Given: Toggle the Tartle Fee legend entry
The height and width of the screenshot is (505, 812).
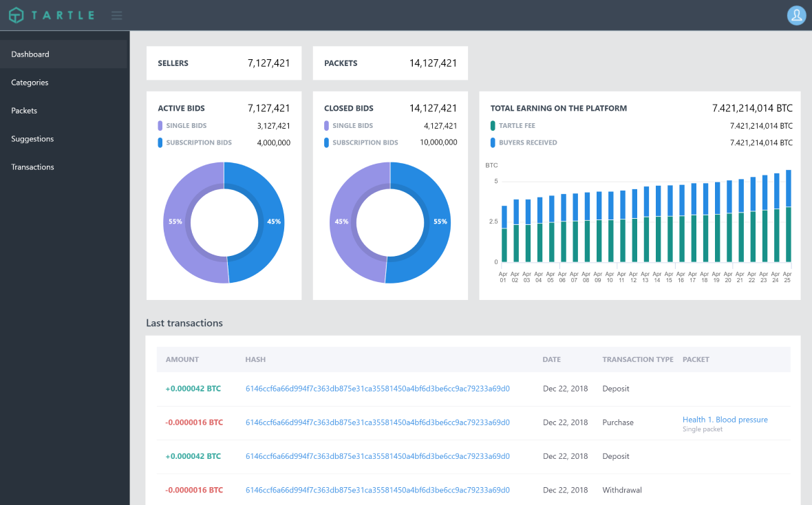Looking at the screenshot, I should 516,125.
